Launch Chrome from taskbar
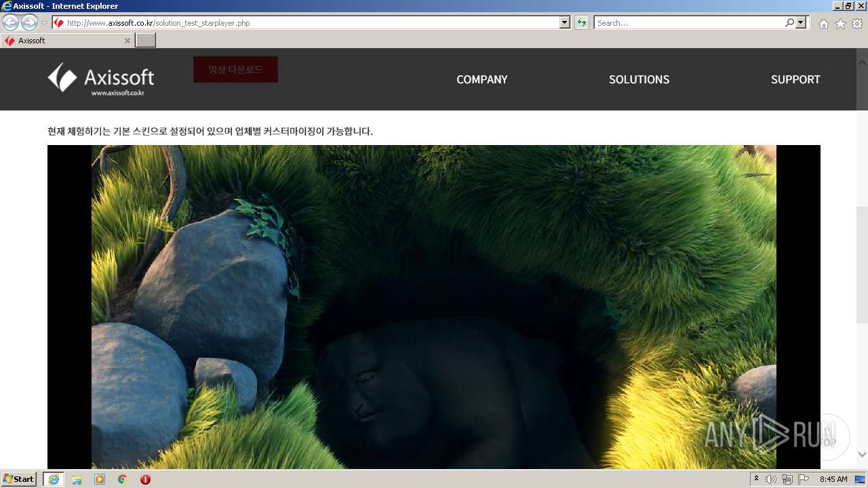The image size is (868, 488). 123,479
